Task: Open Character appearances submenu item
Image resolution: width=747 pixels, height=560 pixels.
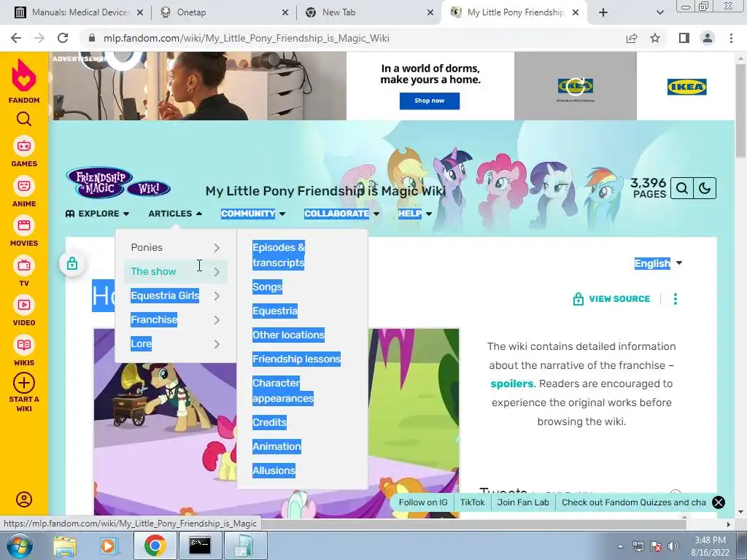Action: coord(283,391)
